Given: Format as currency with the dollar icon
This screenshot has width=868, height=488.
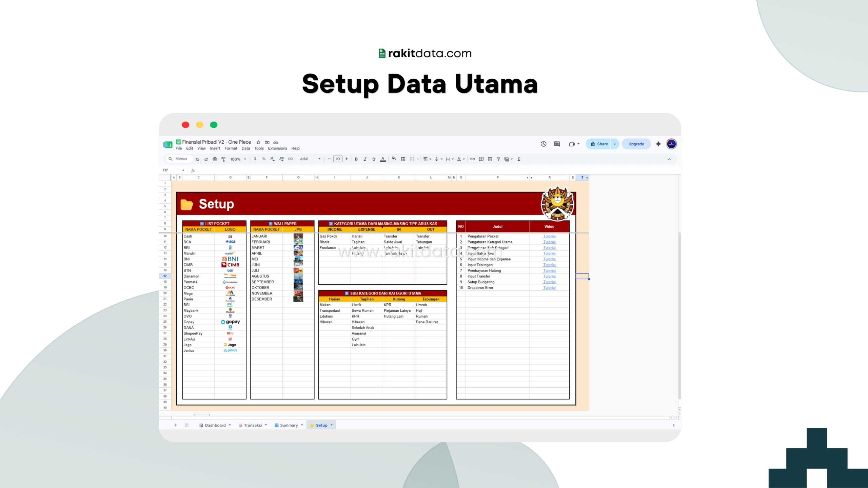Looking at the screenshot, I should click(x=255, y=159).
